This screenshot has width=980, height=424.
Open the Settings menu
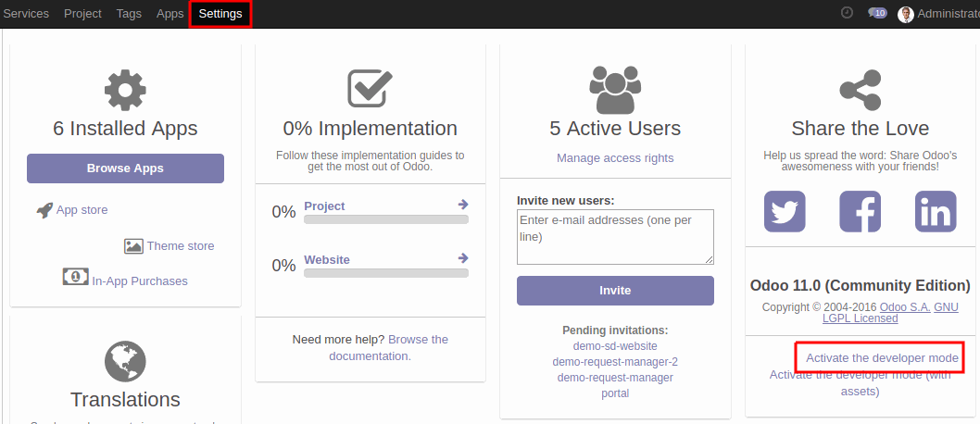coord(220,14)
